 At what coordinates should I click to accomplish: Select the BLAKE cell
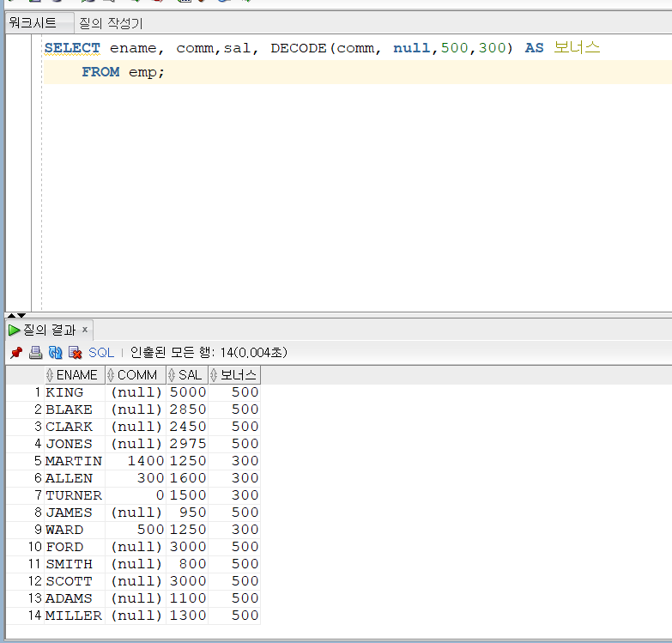(75, 409)
